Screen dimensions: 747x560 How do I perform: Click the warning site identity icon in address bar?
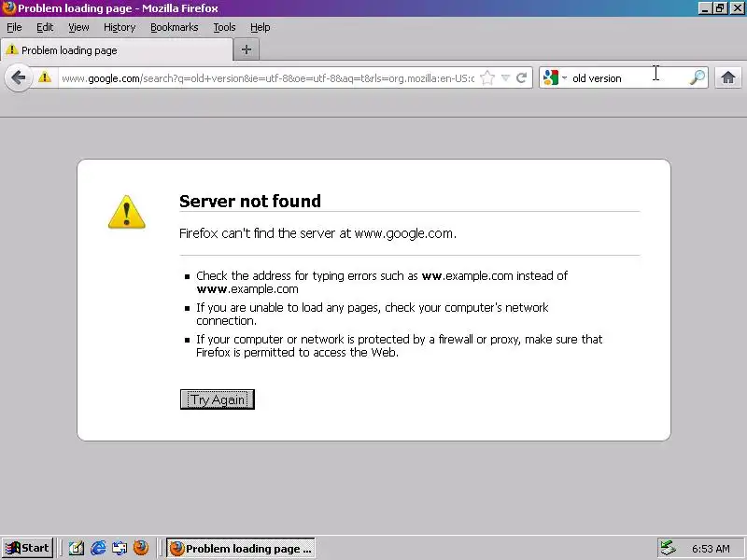[x=45, y=77]
